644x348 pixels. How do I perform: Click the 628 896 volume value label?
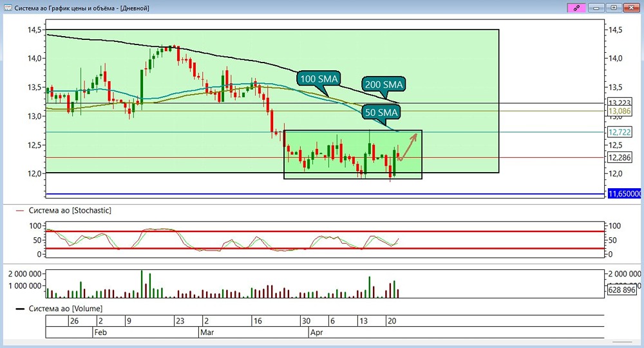click(x=622, y=289)
